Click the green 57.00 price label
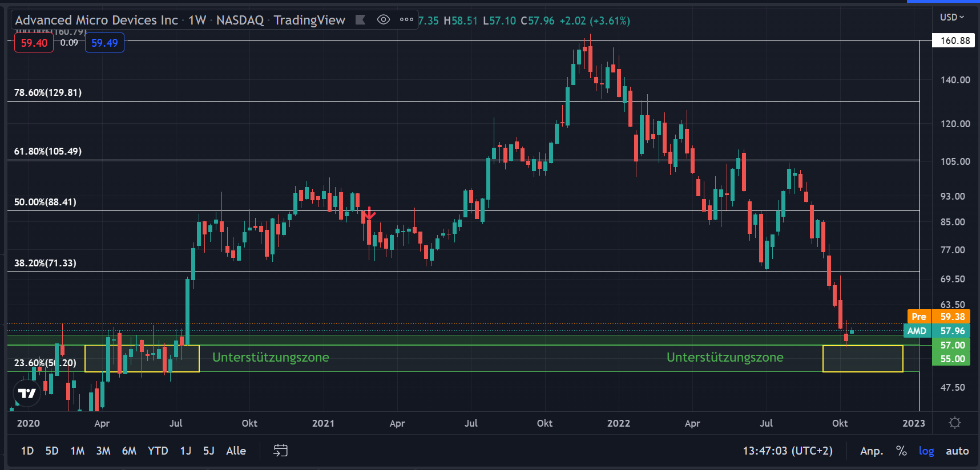980x470 pixels. pos(953,345)
